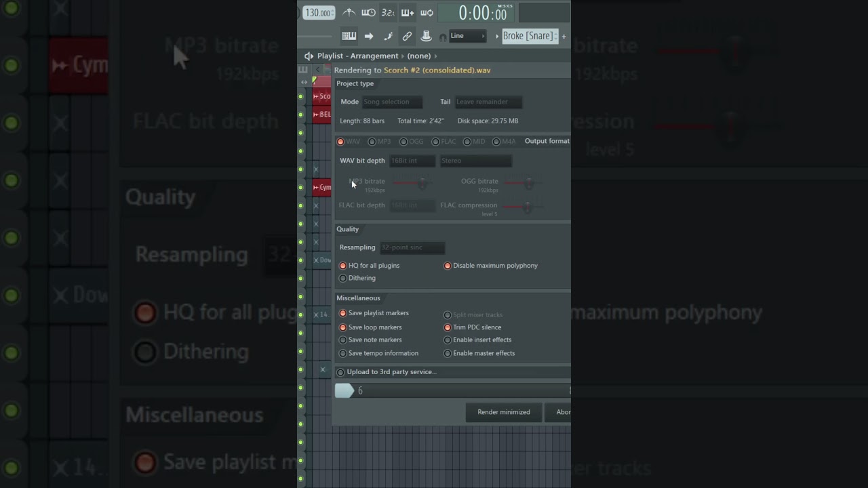
Task: Adjust the MP3 bitrate slider
Action: 412,183
